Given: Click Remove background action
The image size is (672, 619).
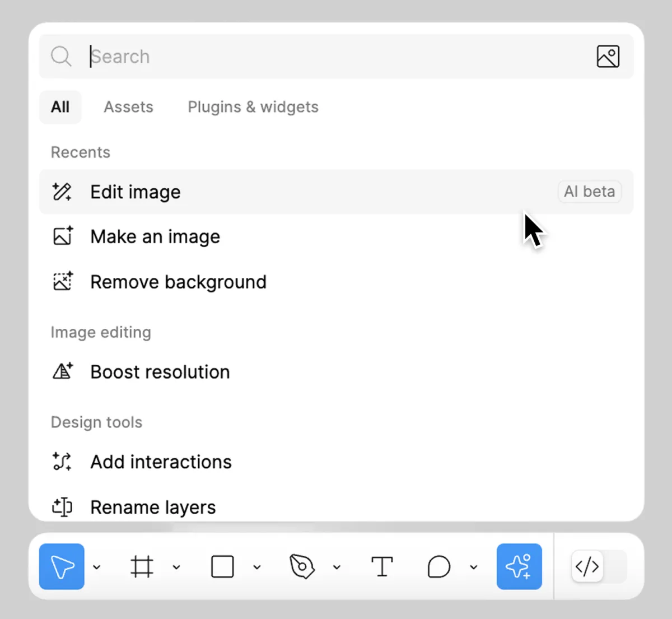Looking at the screenshot, I should [x=178, y=282].
